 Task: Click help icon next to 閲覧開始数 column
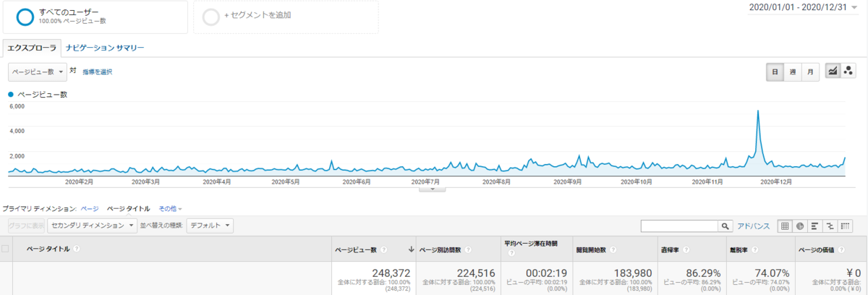(x=613, y=249)
